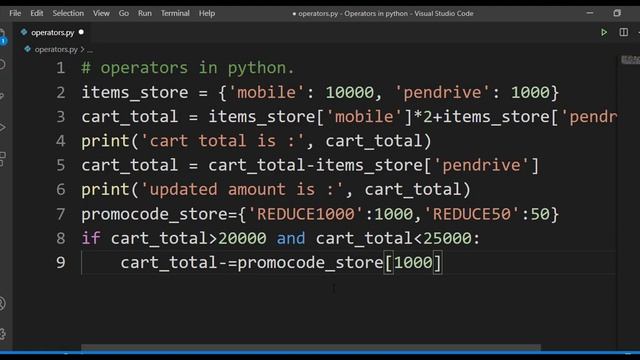Click line number 1 in the gutter

coord(60,68)
